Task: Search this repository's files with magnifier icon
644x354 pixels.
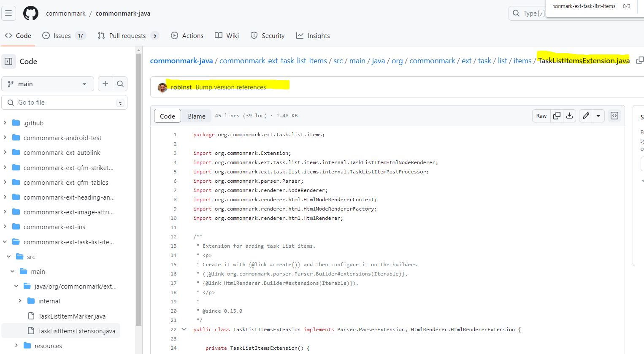Action: (x=120, y=84)
